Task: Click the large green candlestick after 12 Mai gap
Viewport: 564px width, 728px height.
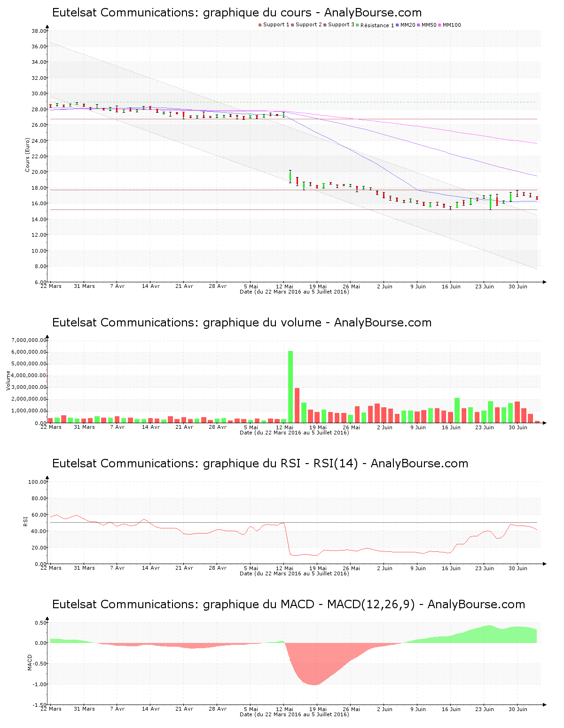Action: (x=290, y=177)
